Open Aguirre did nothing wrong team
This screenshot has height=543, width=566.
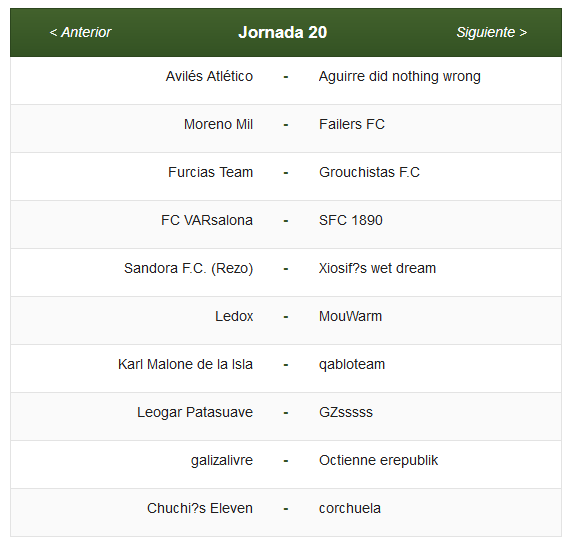tap(400, 77)
